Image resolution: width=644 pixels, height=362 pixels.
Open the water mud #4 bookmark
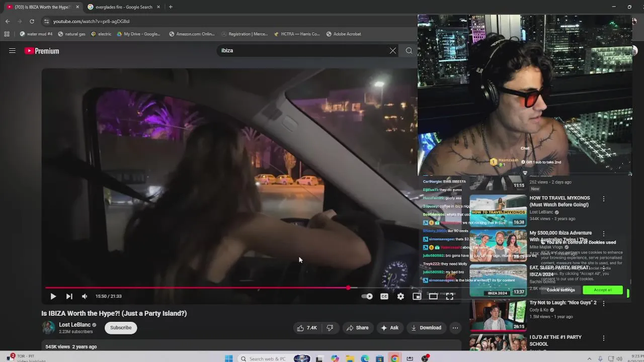click(36, 34)
